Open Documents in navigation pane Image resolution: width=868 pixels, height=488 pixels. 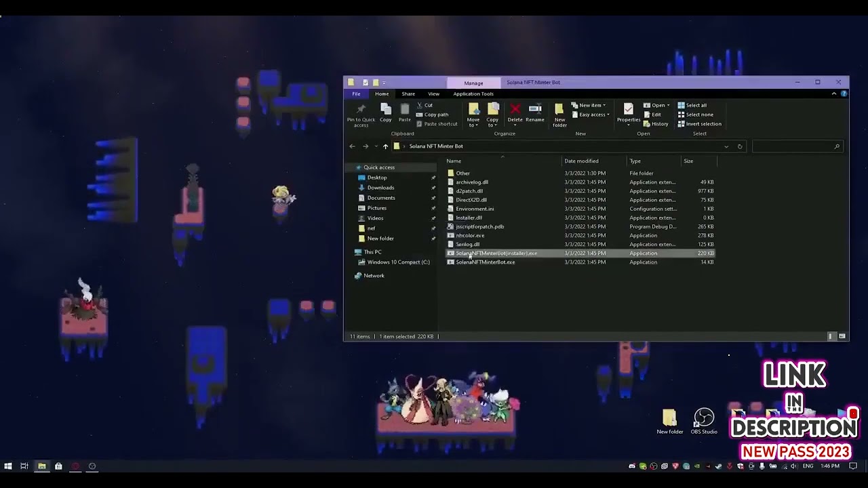coord(380,198)
